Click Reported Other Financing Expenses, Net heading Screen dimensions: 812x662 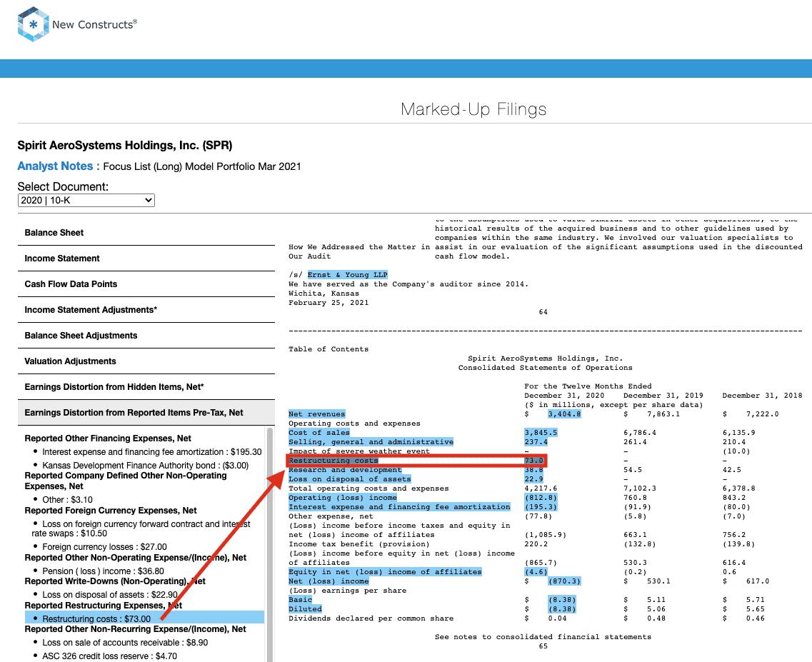point(108,438)
